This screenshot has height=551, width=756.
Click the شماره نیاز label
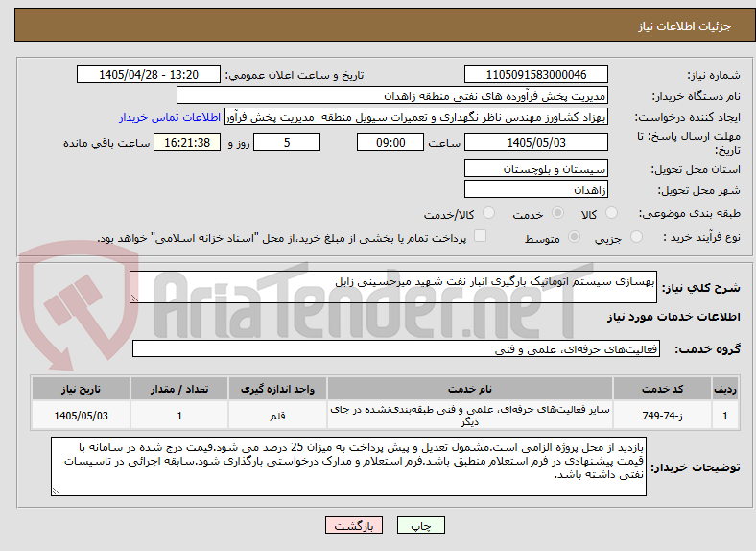coord(714,75)
